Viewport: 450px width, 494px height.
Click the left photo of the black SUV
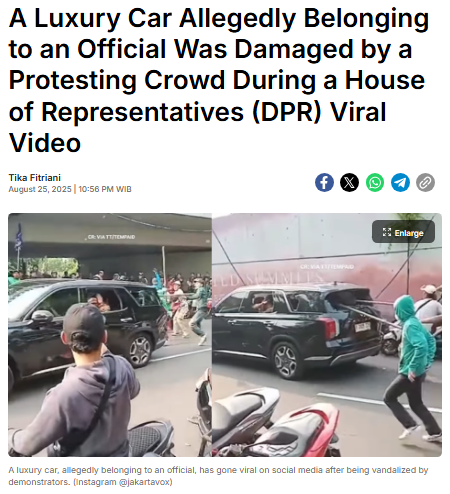[x=110, y=335]
